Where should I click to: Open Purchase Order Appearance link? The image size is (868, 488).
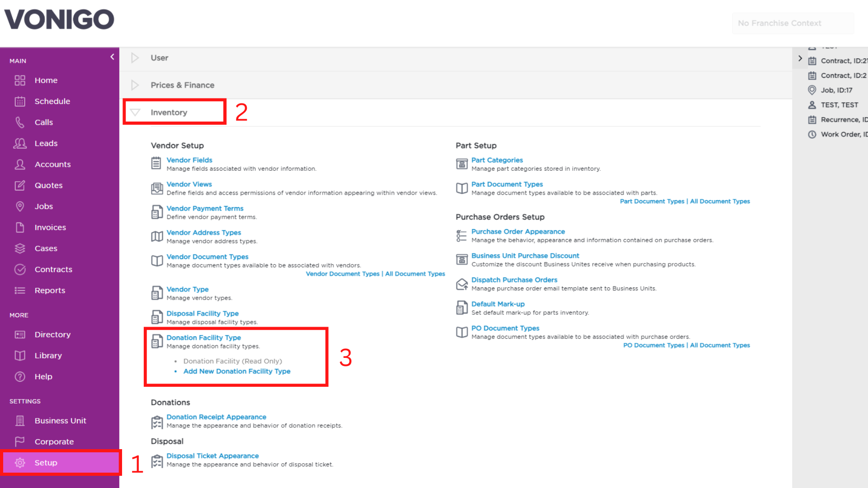click(518, 231)
